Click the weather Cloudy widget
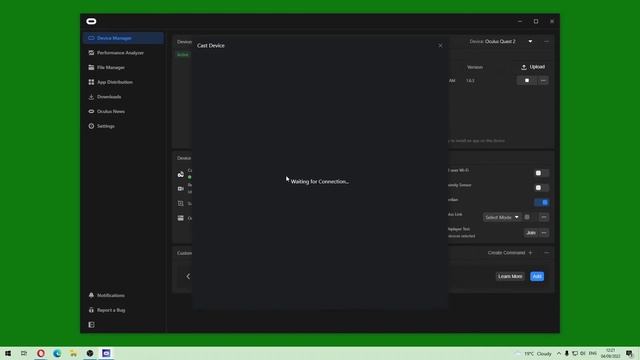 coord(534,353)
